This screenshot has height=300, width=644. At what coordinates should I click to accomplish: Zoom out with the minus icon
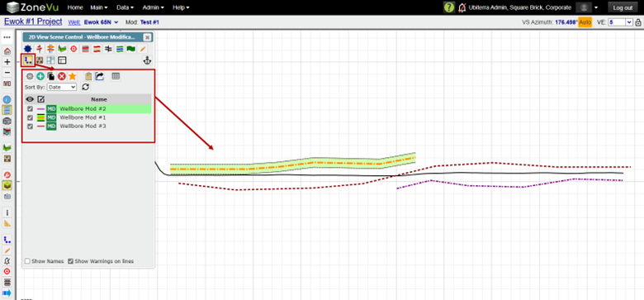pyautogui.click(x=7, y=73)
